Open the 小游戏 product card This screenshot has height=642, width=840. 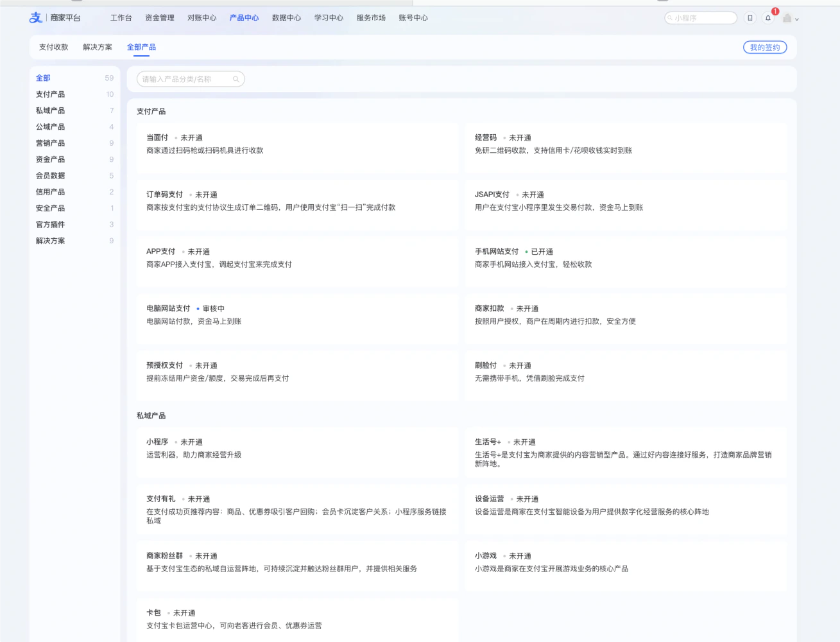tap(626, 566)
